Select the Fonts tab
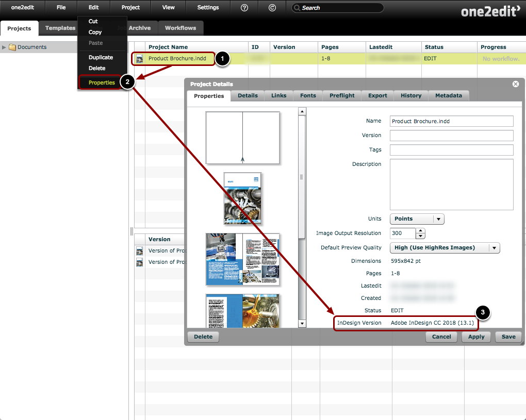Viewport: 526px width, 420px height. [x=308, y=95]
